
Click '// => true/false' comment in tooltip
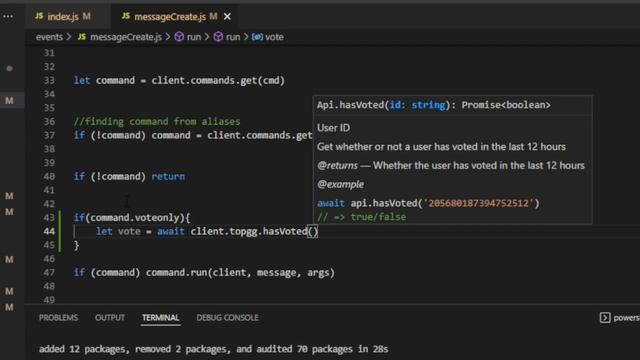tap(362, 217)
